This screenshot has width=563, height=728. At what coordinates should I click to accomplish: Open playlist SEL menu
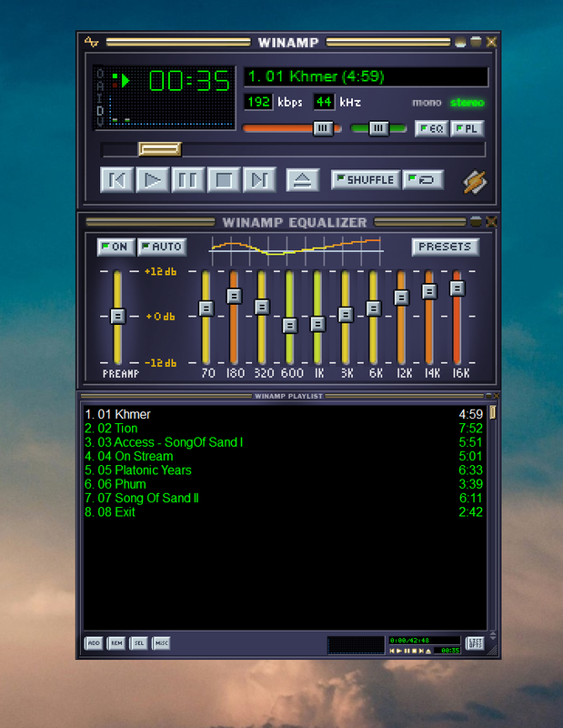coord(139,643)
